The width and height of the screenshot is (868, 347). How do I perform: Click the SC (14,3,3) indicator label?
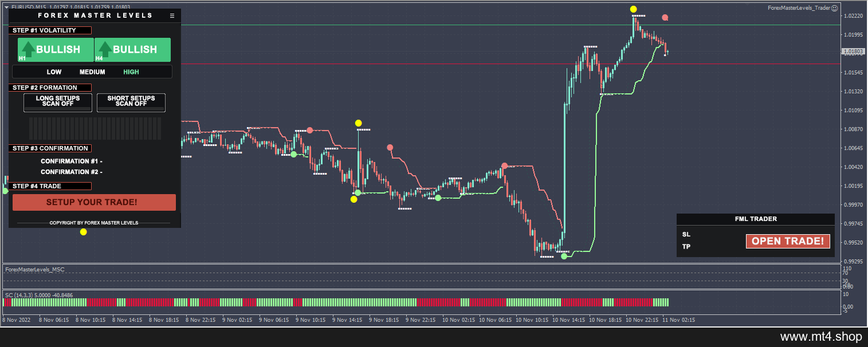pos(39,295)
